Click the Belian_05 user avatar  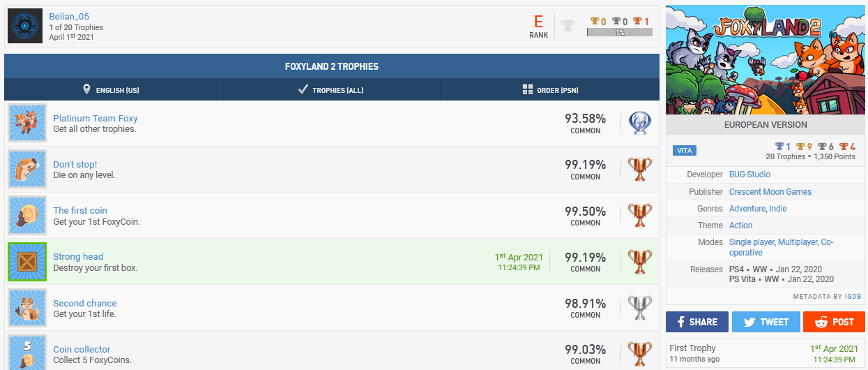[x=26, y=26]
